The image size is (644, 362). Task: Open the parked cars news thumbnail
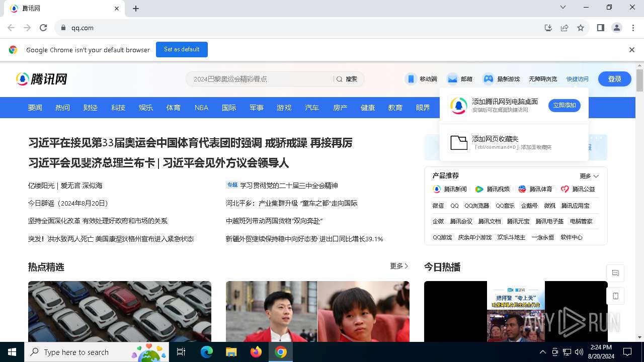(120, 312)
